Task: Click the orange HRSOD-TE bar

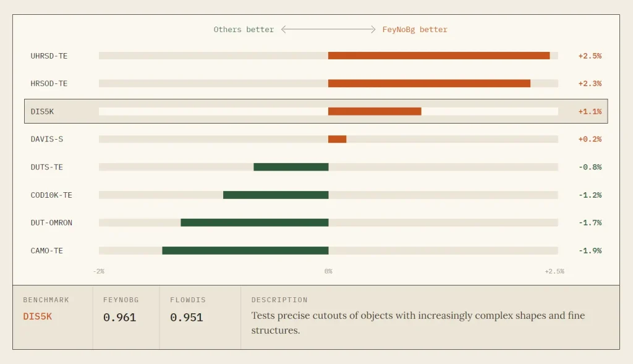Action: pos(429,83)
